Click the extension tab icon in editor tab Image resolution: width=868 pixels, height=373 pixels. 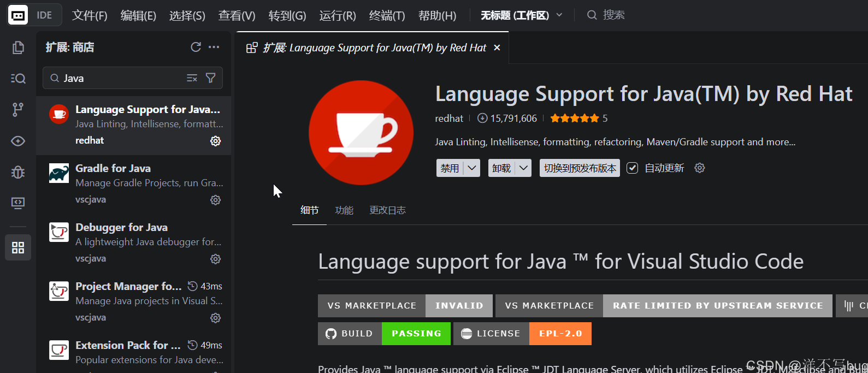[252, 48]
